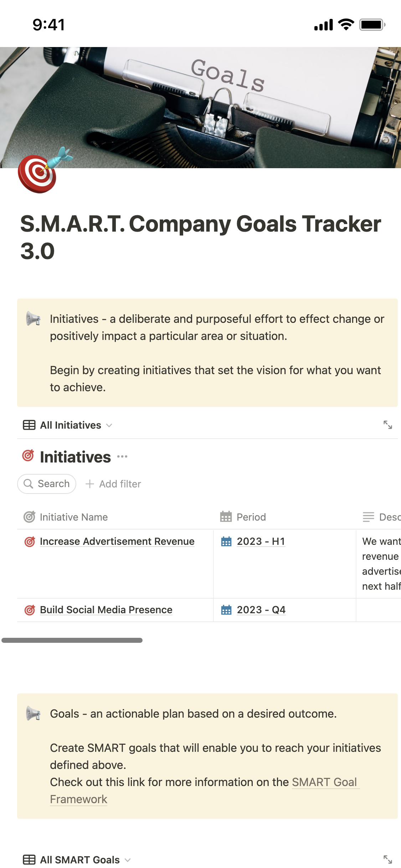Open the SMART Goal Framework link
This screenshot has height=868, width=401.
pyautogui.click(x=324, y=782)
